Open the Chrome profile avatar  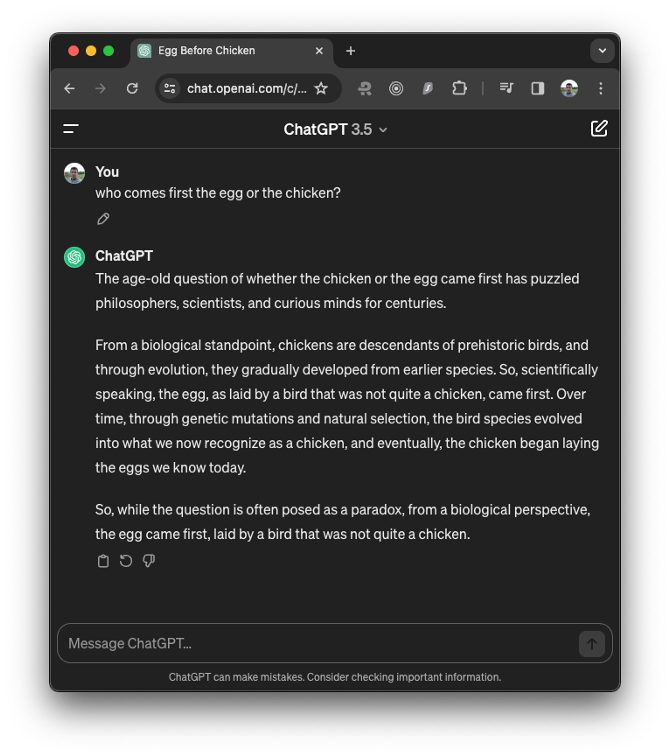pos(569,89)
